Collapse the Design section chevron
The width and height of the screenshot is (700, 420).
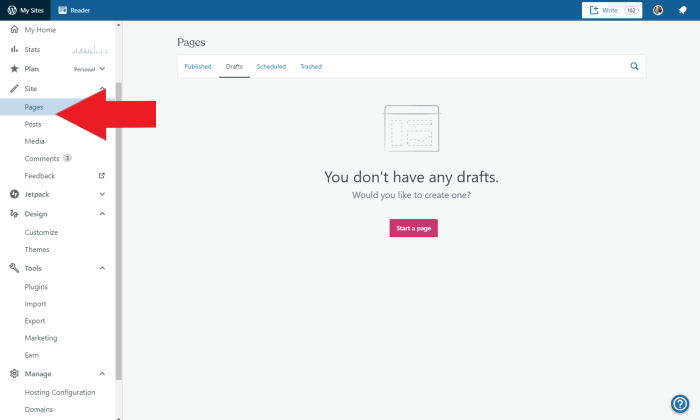coord(102,214)
